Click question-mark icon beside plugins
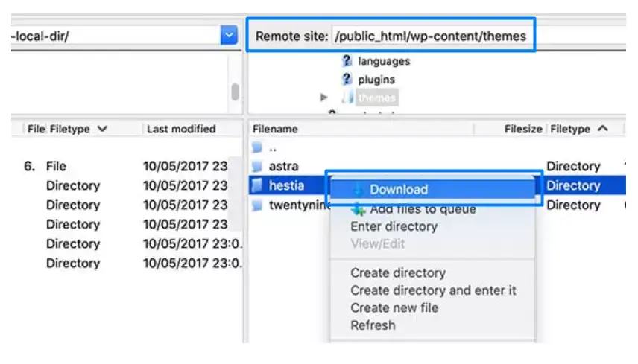The width and height of the screenshot is (638, 364). coord(347,79)
